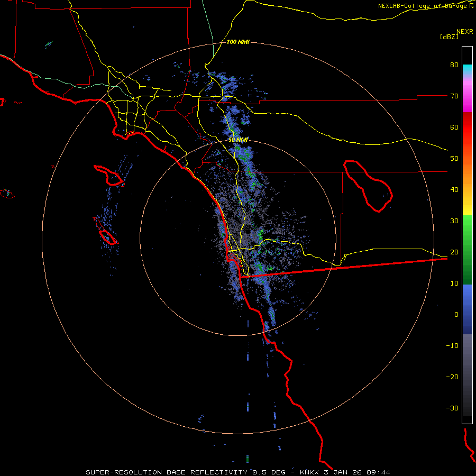Click the 09:44 timestamp in the caption
The image size is (476, 476).
(378, 472)
